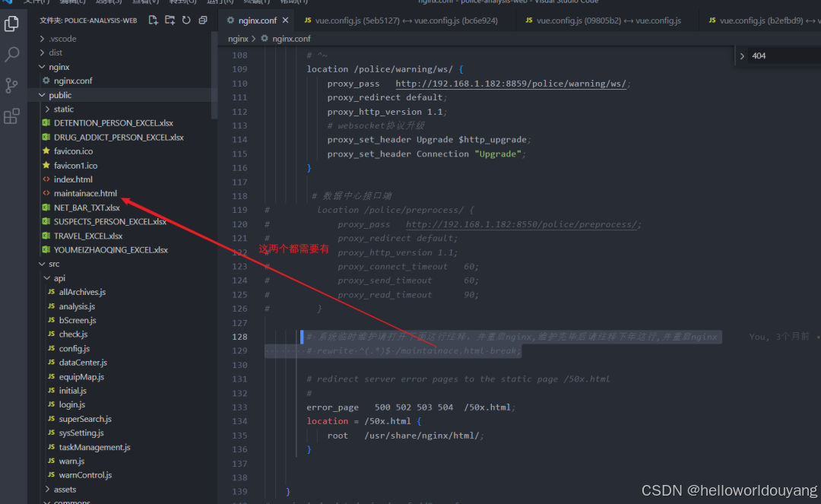This screenshot has height=504, width=821.
Task: Click the nginx breadcrumb segment
Action: click(238, 39)
